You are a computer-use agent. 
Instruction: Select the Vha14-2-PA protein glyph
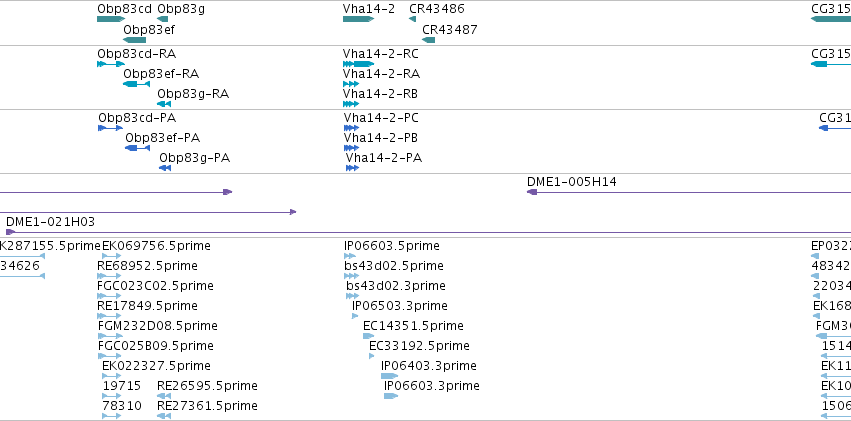pyautogui.click(x=352, y=168)
